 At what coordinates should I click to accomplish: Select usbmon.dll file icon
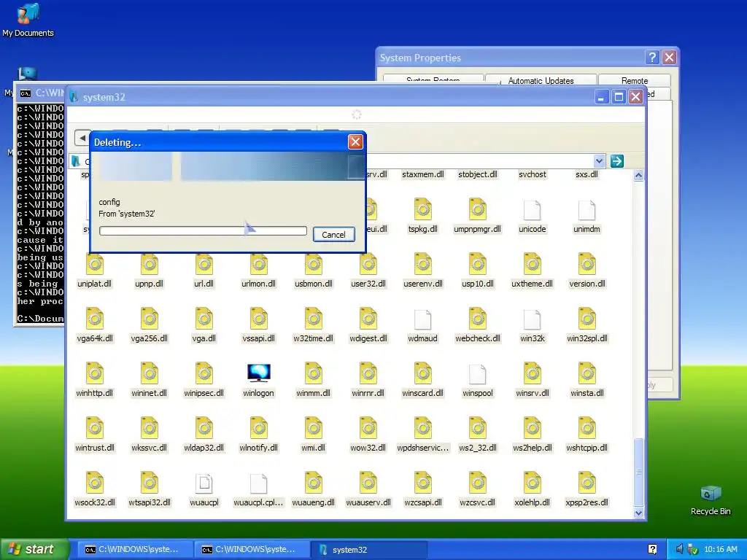(x=314, y=264)
